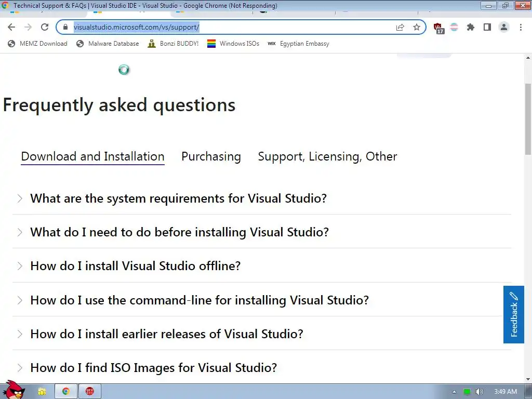
Task: Click the 'Frequently asked questions' heading
Action: (x=119, y=105)
